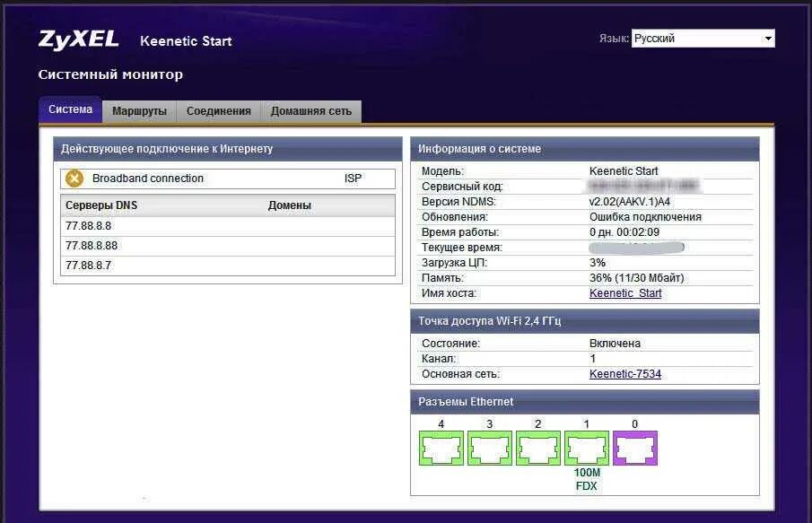The image size is (812, 523).
Task: Open the language dropdown showing Русский
Action: [x=703, y=39]
